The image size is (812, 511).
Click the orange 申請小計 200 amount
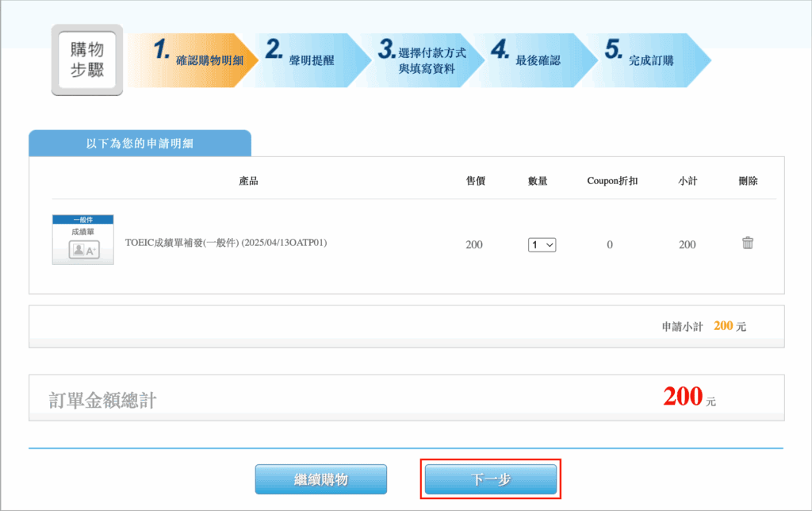pyautogui.click(x=722, y=326)
